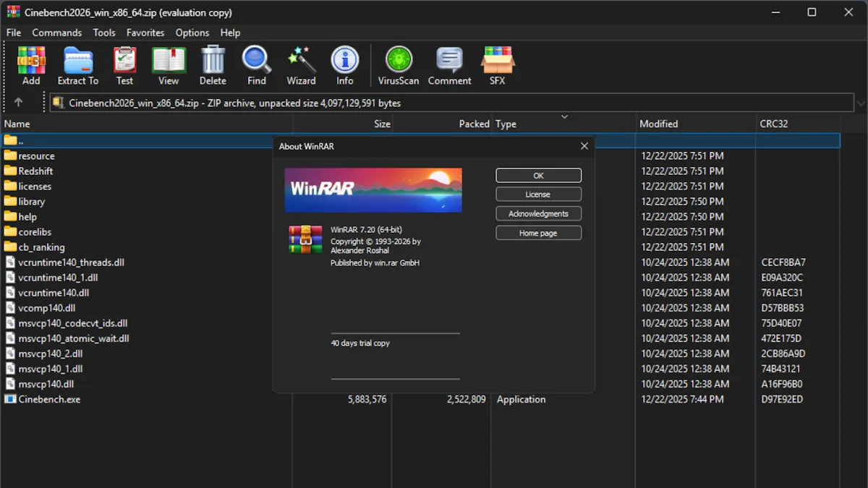
Task: Open the Commands menu
Action: tap(56, 33)
